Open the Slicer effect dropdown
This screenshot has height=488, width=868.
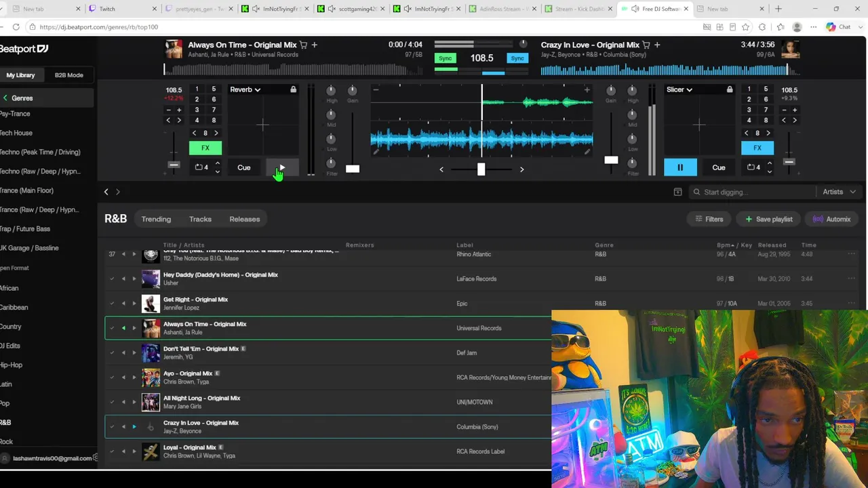coord(679,89)
